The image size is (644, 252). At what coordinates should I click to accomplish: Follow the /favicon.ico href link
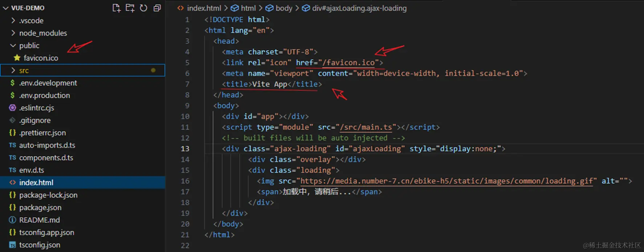point(348,63)
